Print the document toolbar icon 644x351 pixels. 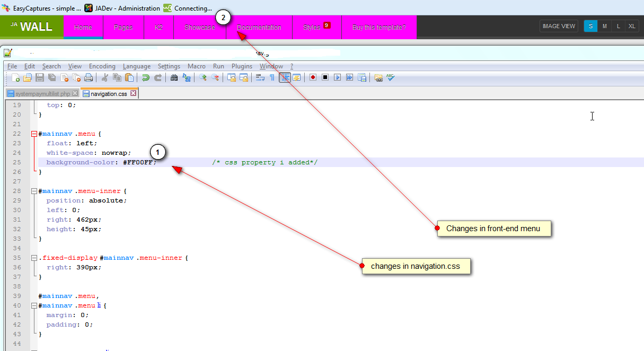click(89, 77)
